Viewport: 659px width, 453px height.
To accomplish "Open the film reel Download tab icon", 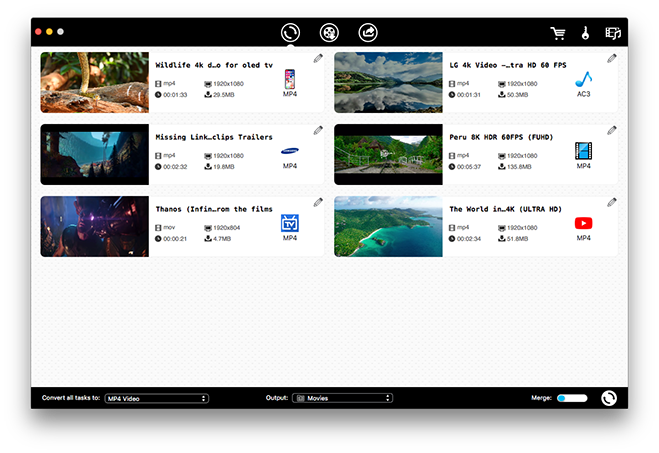I will click(x=329, y=32).
